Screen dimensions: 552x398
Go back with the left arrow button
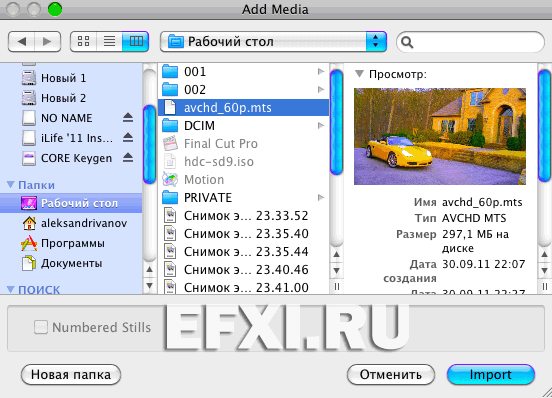(x=21, y=42)
